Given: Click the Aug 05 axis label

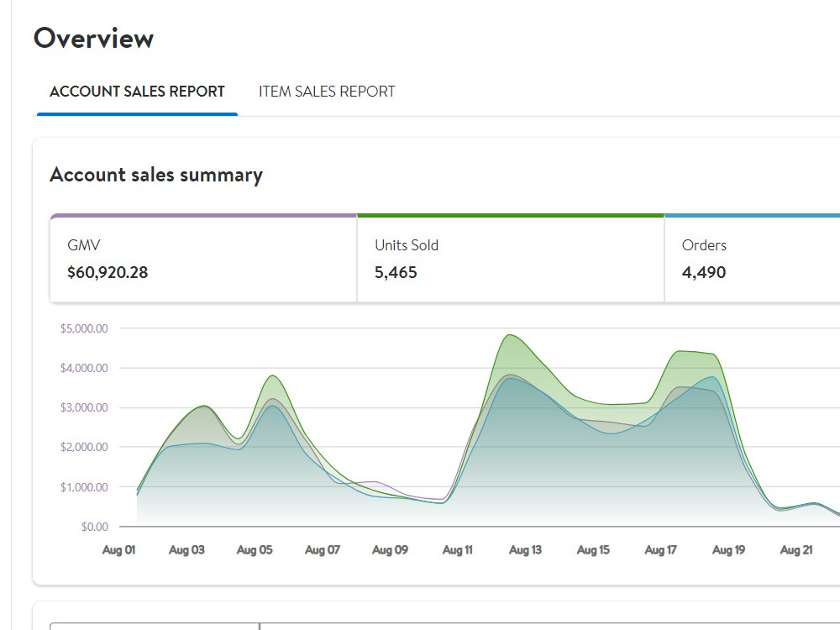Looking at the screenshot, I should coord(255,549).
